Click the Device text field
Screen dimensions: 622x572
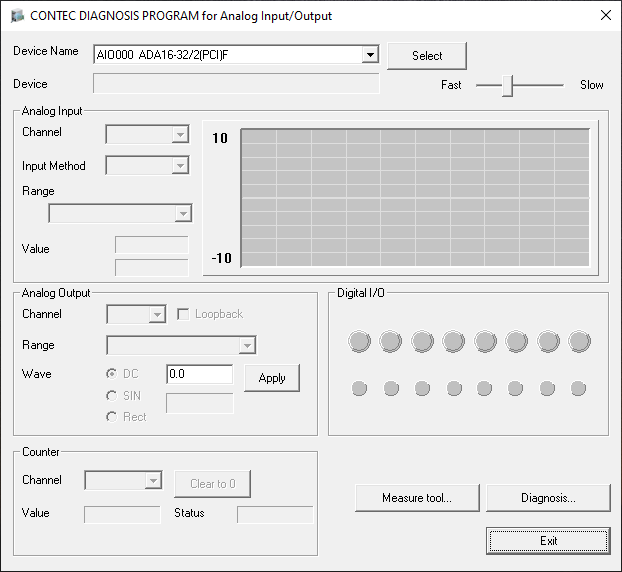pos(236,83)
